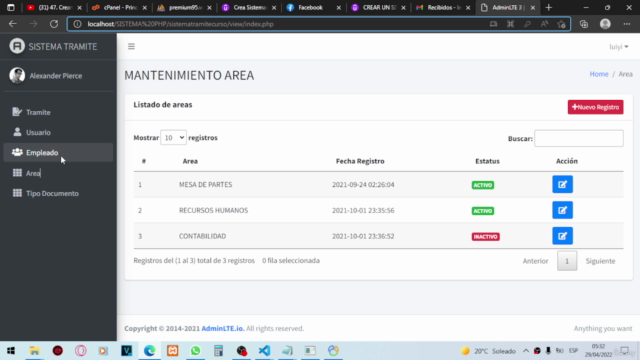Viewport: 640px width, 360px height.
Task: Open the Windows Start menu
Action: (x=11, y=351)
